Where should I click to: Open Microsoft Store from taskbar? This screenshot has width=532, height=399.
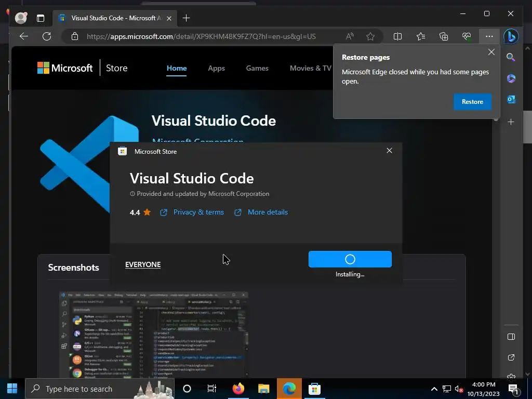(314, 389)
